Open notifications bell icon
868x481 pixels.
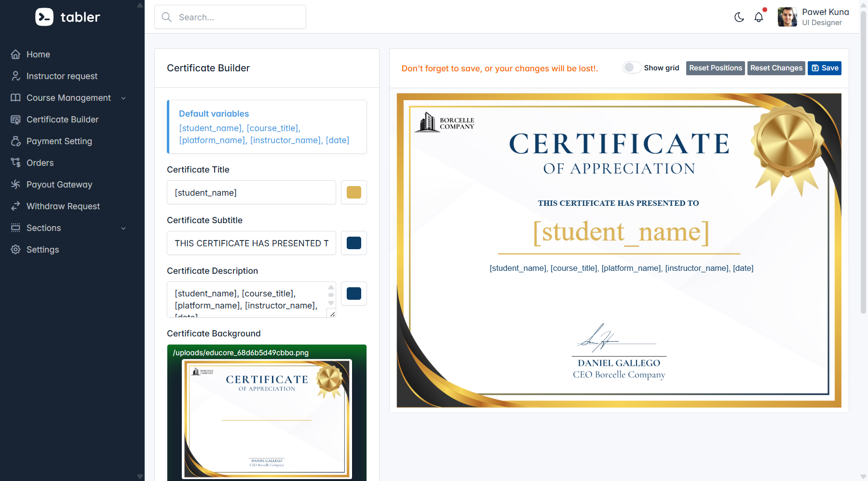click(759, 17)
